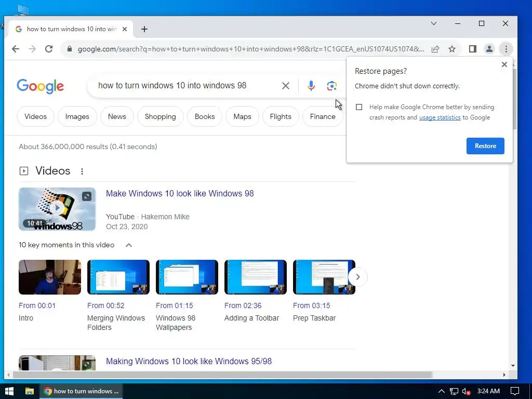Share this page from address bar
The image size is (532, 399).
(435, 49)
